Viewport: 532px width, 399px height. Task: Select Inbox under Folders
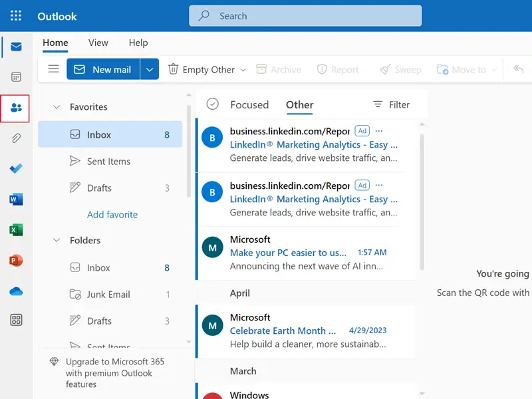(x=110, y=268)
